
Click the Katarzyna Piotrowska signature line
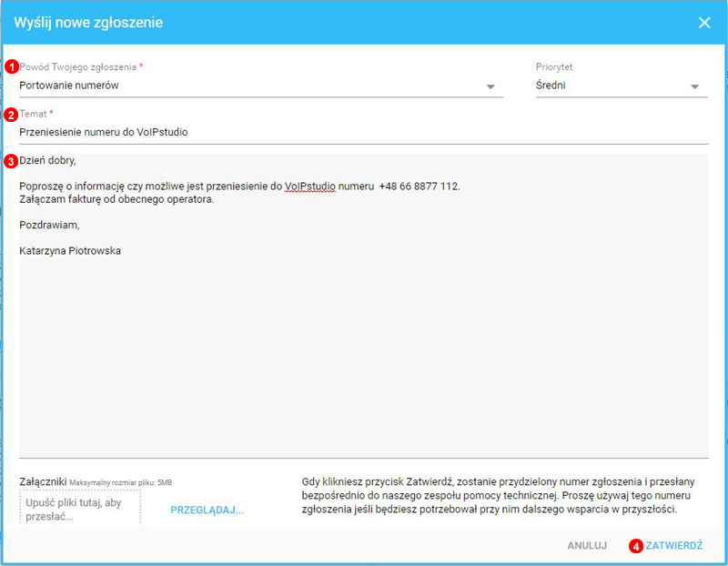[70, 251]
